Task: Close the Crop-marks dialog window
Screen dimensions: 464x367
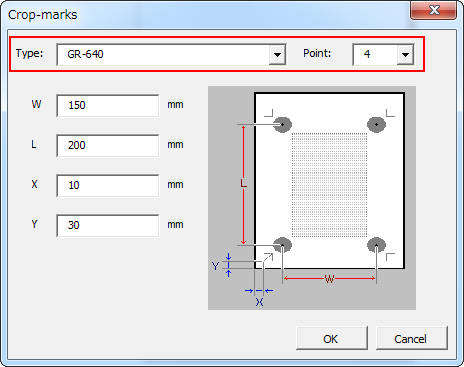Action: (433, 11)
